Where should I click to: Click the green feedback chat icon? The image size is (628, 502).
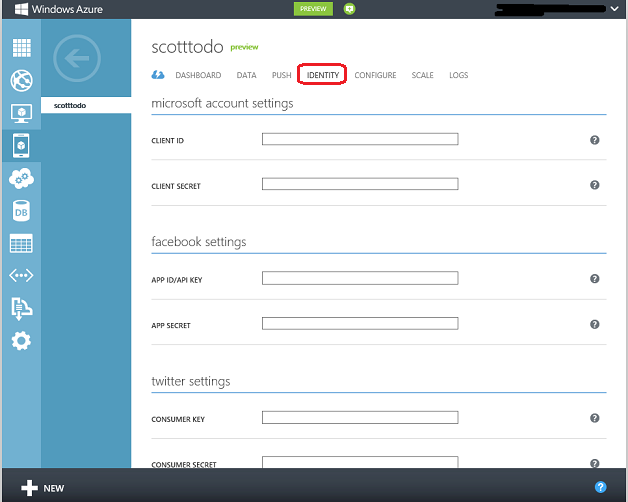[349, 9]
